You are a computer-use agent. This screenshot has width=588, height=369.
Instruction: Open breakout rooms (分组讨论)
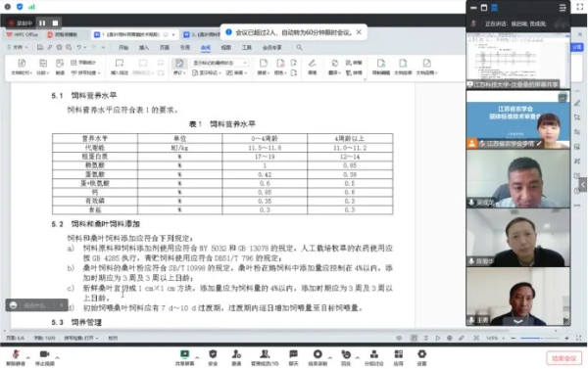[374, 358]
